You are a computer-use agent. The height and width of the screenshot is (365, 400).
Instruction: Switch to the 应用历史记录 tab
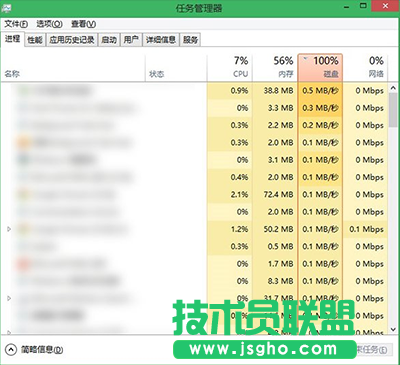coord(72,40)
